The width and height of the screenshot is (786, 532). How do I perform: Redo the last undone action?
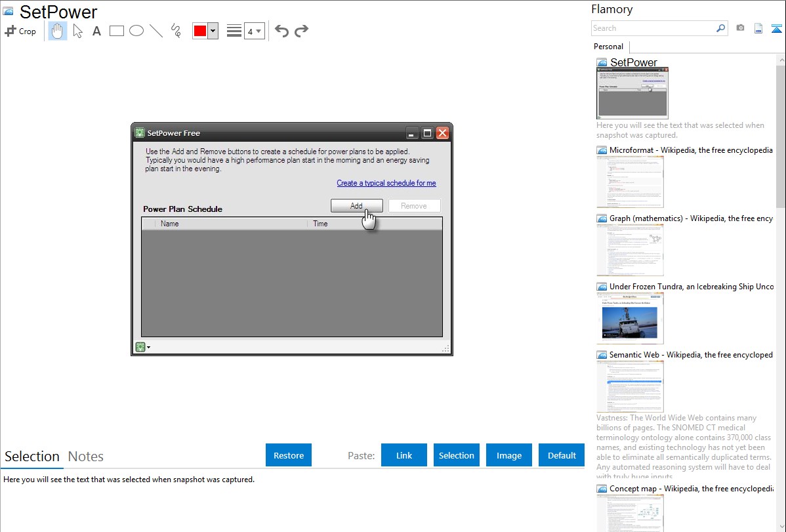coord(301,31)
